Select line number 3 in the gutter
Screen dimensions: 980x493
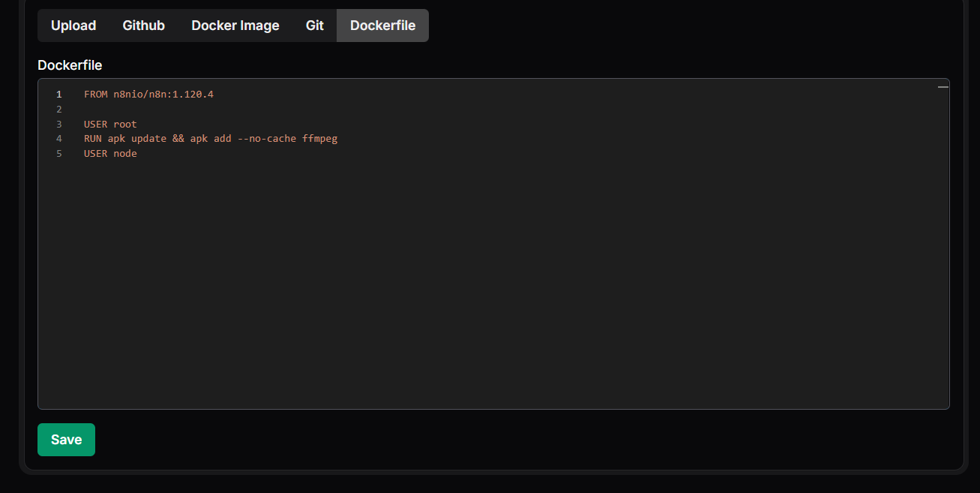coord(58,125)
